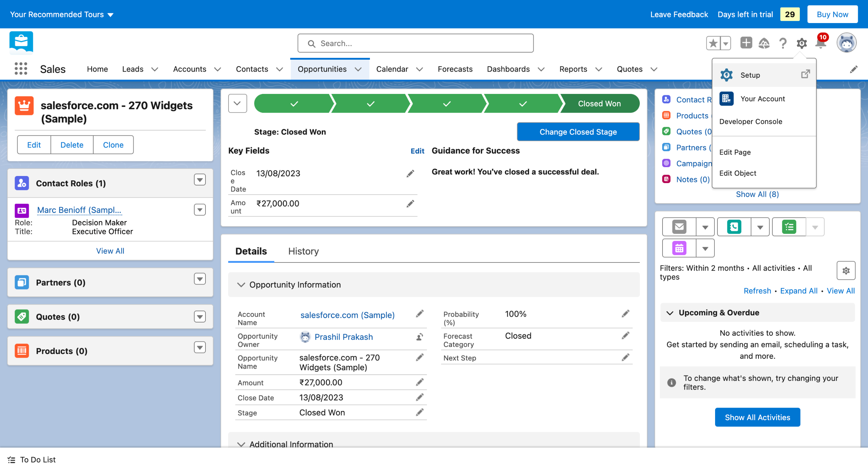Viewport: 868px width, 471px height.
Task: Open the Help question mark icon
Action: coord(783,43)
